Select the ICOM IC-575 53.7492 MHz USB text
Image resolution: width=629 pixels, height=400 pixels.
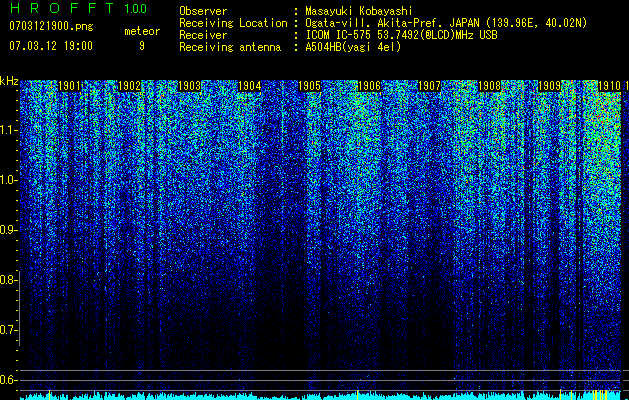[401, 35]
